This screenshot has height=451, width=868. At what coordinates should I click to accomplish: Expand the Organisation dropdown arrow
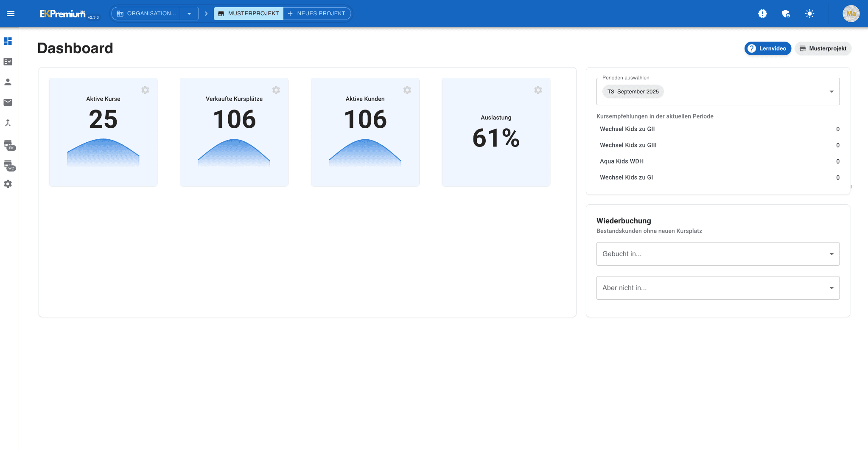point(189,14)
